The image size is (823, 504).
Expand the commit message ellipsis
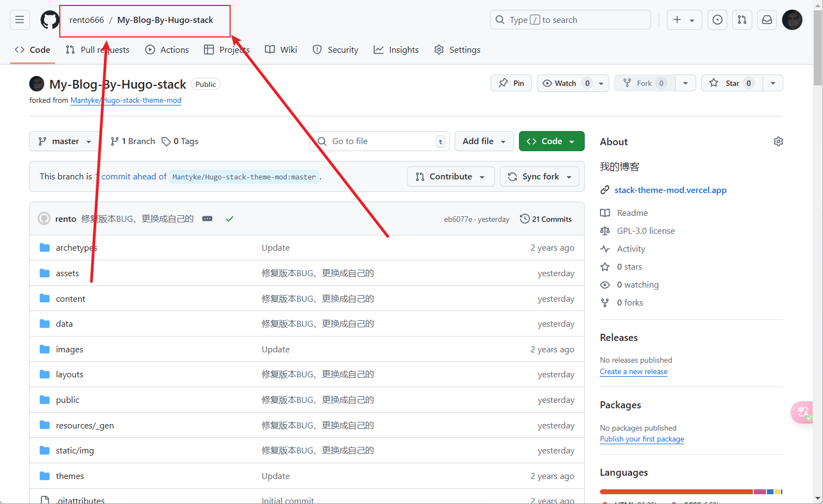[x=207, y=219]
